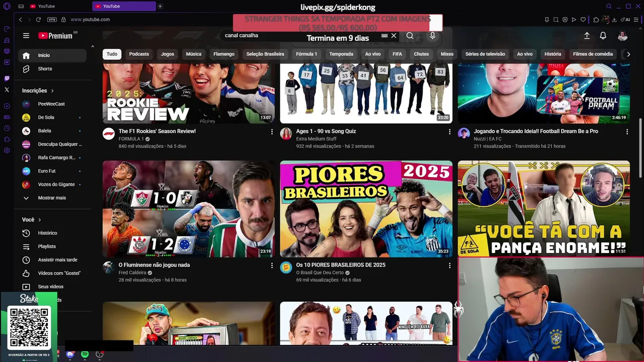
Task: Open the upload/create icon
Action: coord(587,36)
